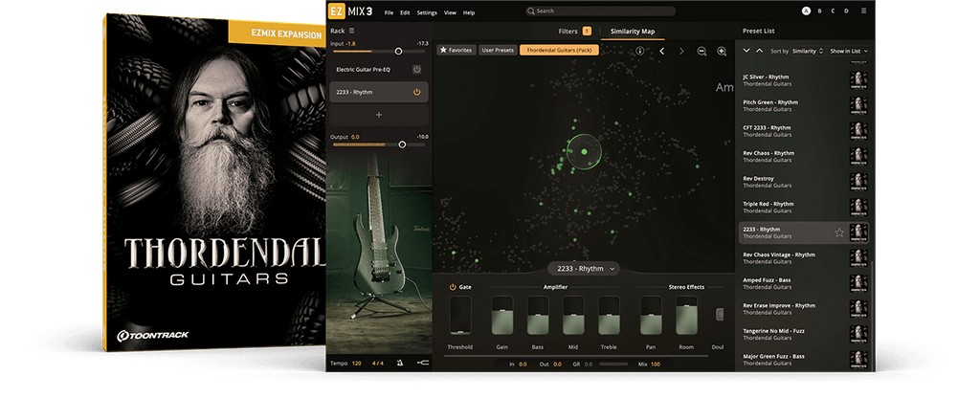Zoom in the similarity map
980x398 pixels.
pos(722,52)
